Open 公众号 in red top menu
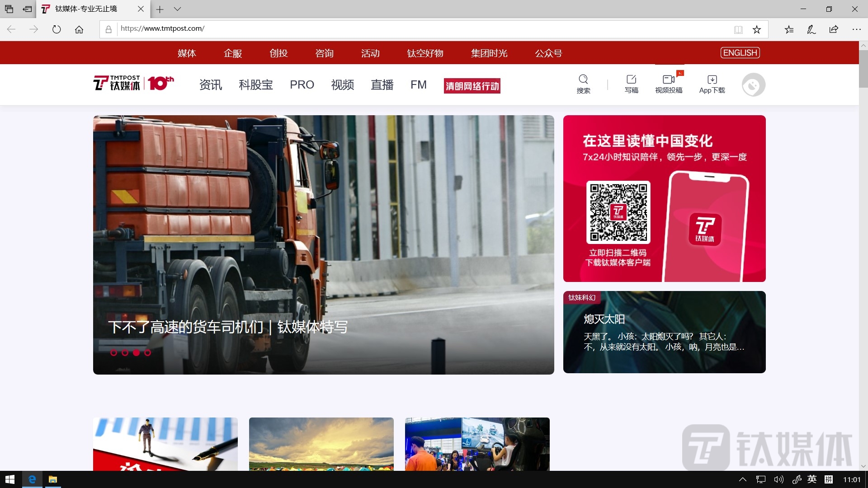Viewport: 868px width, 488px height. click(x=548, y=53)
